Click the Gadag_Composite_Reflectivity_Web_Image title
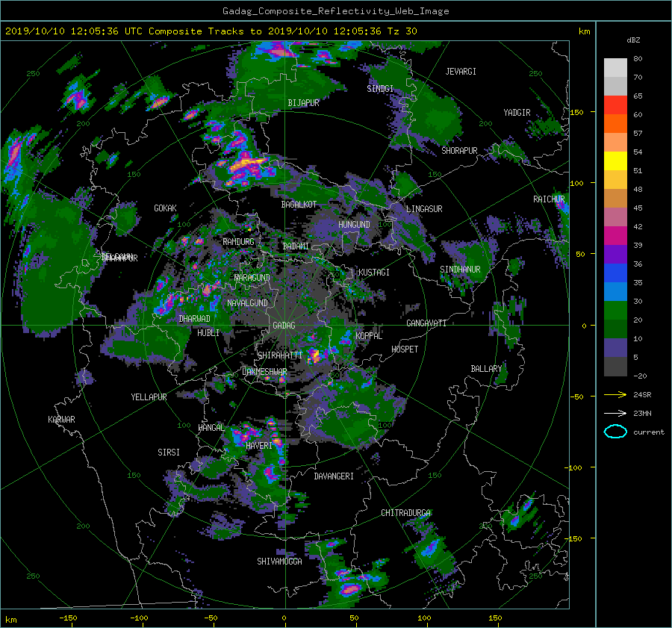The width and height of the screenshot is (672, 628). 335,11
